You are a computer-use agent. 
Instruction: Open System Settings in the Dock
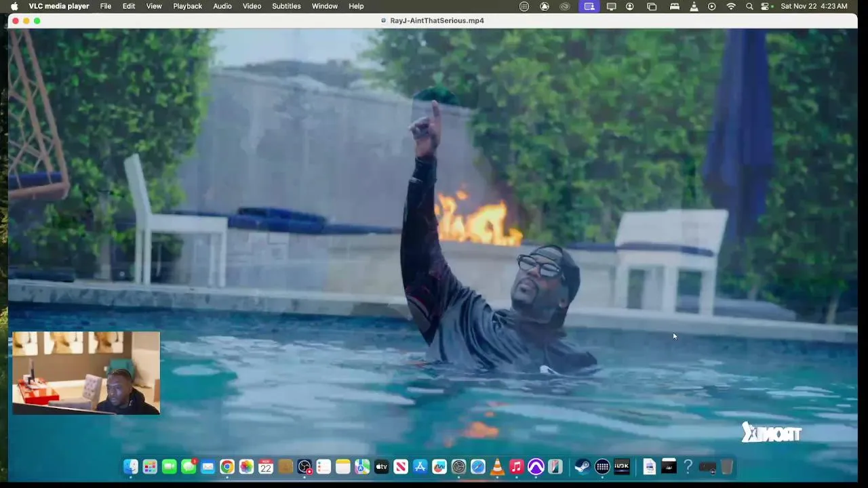tap(458, 466)
